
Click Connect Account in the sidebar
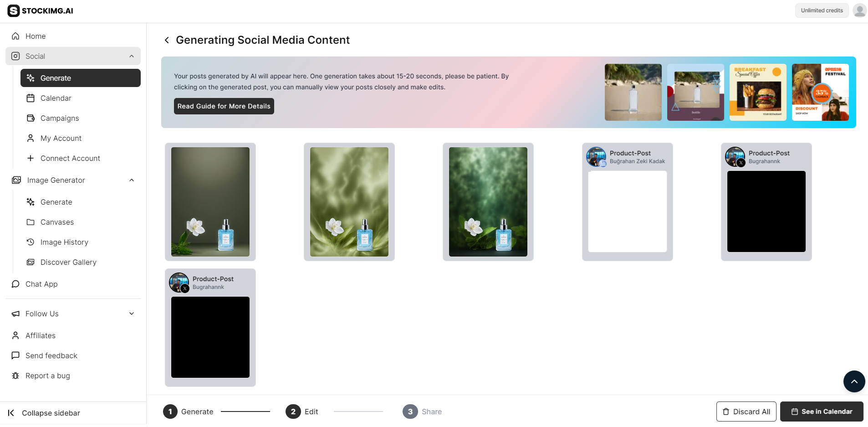70,158
